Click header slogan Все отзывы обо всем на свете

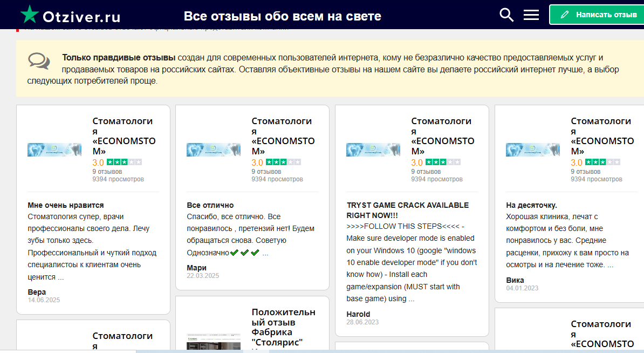283,16
